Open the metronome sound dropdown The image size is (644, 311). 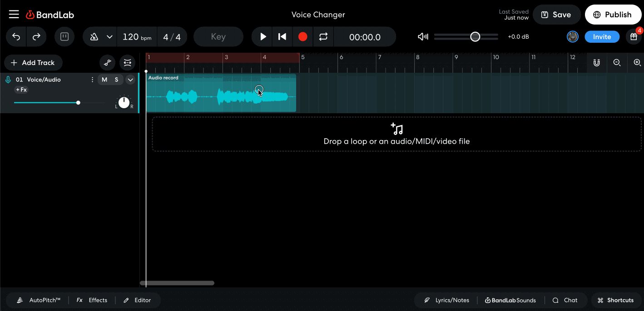109,37
